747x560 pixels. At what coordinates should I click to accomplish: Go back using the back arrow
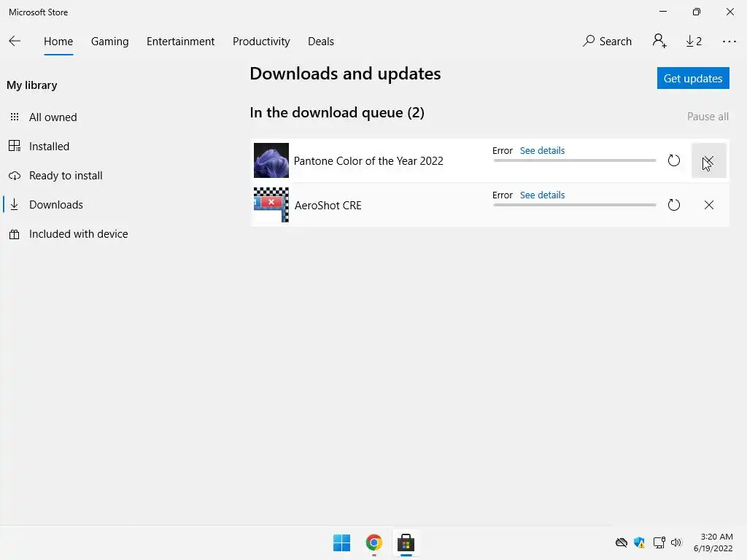15,41
